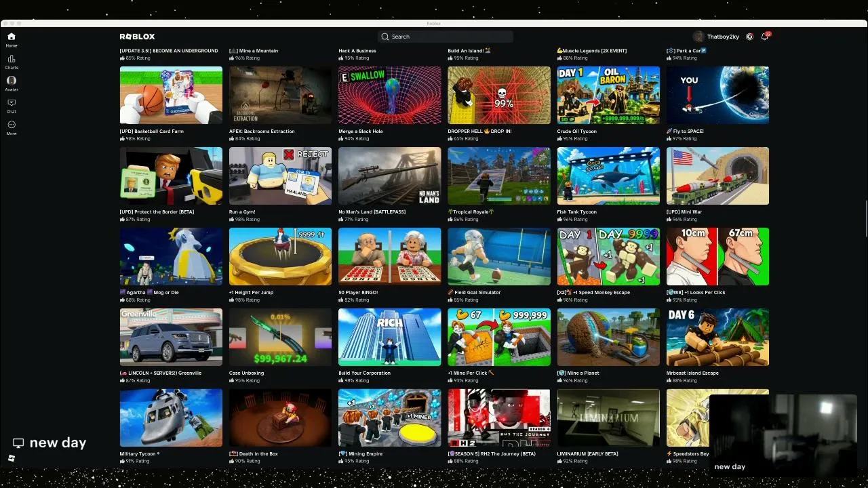This screenshot has height=488, width=868.
Task: Click the 93% Rating under Hack A Business
Action: (x=354, y=58)
